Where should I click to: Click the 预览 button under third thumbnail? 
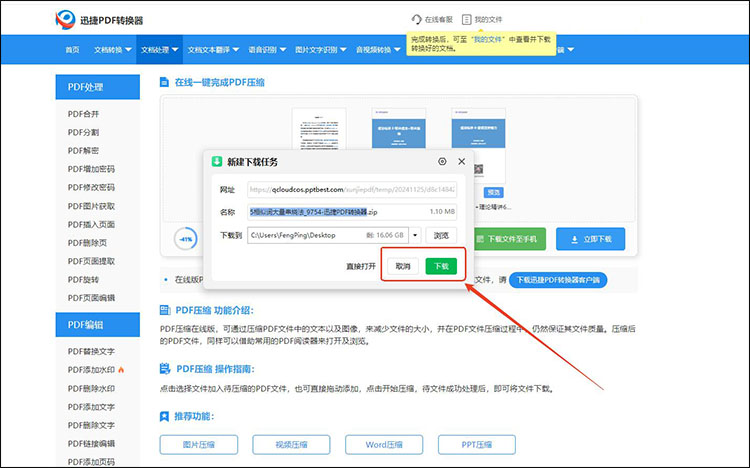point(494,192)
